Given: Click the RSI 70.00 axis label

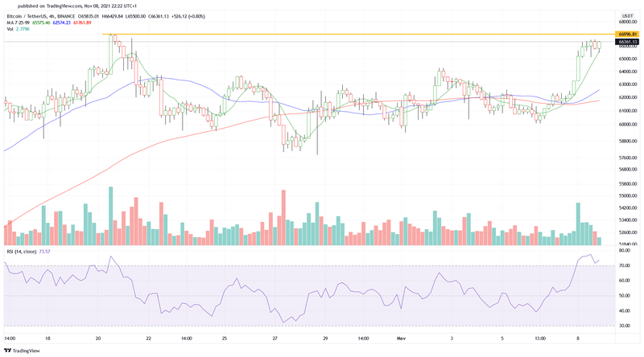Looking at the screenshot, I should [625, 266].
